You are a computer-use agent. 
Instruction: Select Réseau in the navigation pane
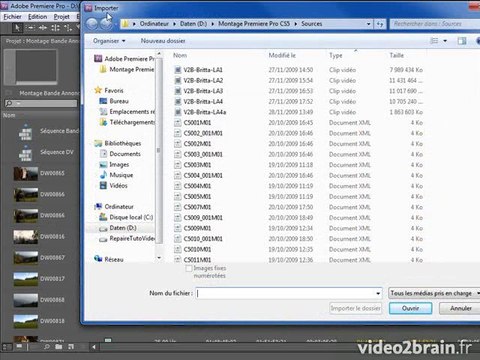pos(109,259)
